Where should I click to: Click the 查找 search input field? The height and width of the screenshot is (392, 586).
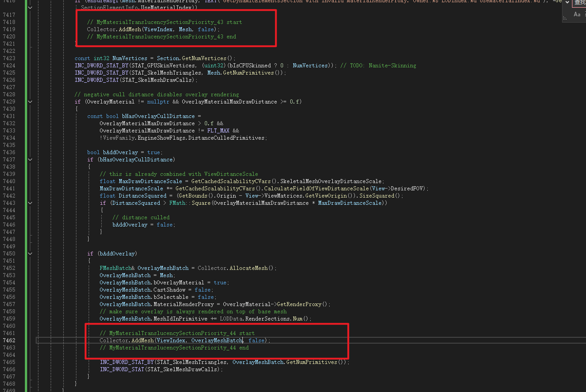580,3
